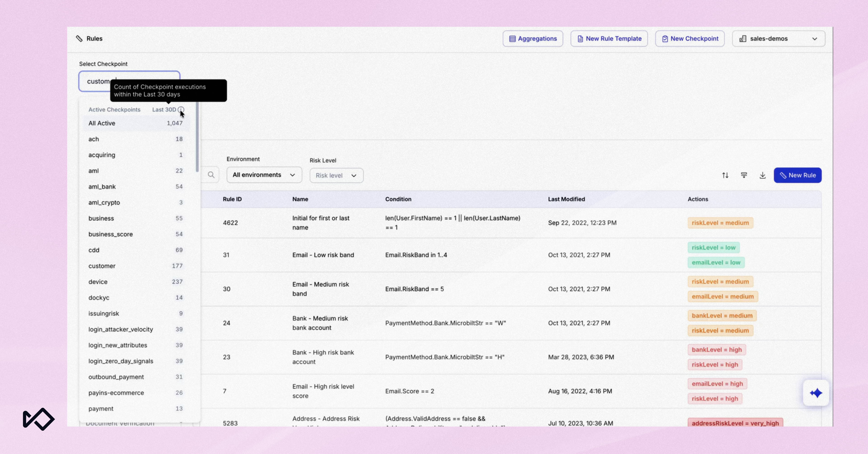Screen dimensions: 868x454
Task: Open the Risk level dropdown
Action: coord(336,176)
